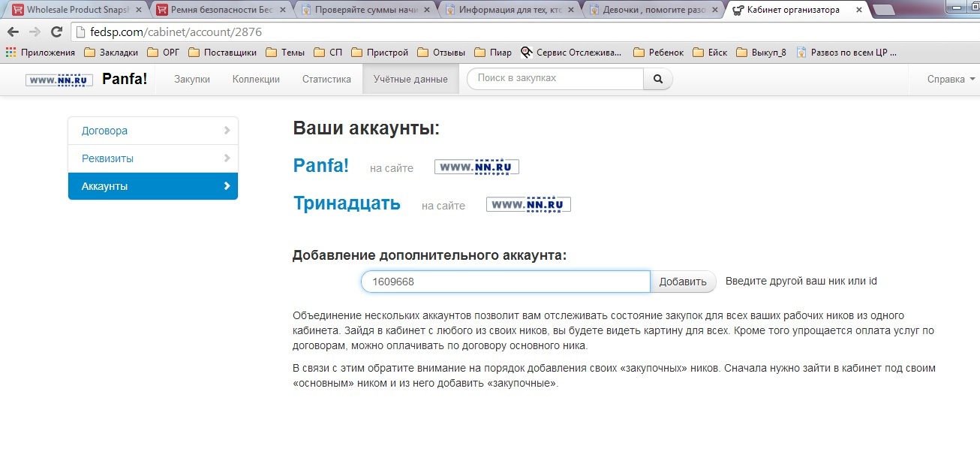Image resolution: width=980 pixels, height=464 pixels.
Task: Select Учётные данные navbar item
Action: pos(410,79)
